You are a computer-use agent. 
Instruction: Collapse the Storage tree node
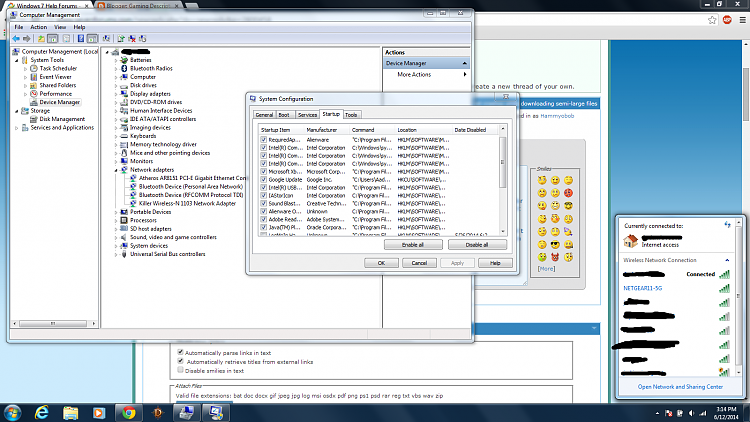click(17, 111)
